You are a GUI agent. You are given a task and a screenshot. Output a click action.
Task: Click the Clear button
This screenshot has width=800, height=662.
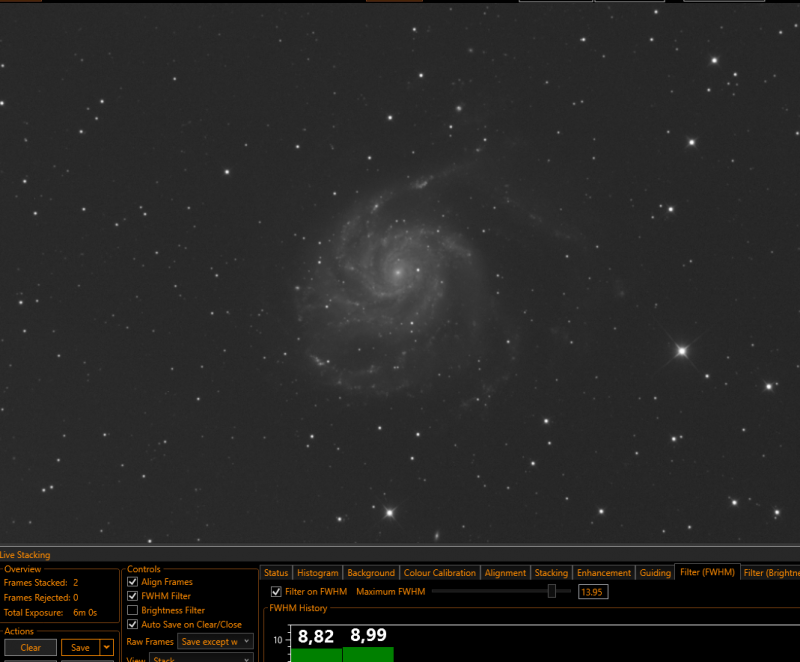point(31,647)
